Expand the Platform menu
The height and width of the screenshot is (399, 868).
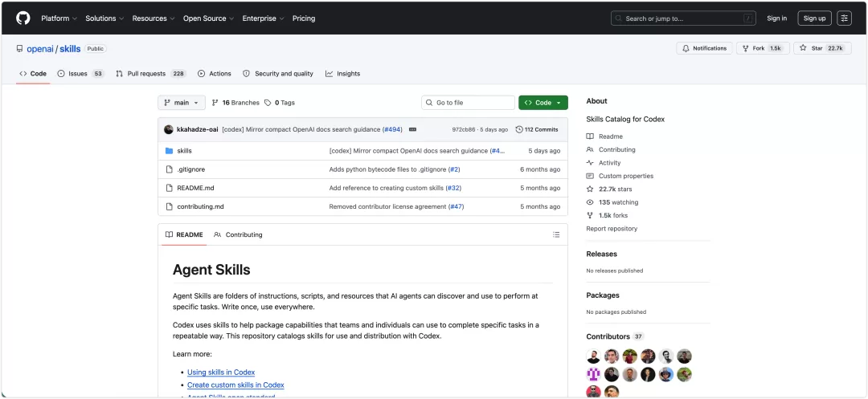coord(59,18)
